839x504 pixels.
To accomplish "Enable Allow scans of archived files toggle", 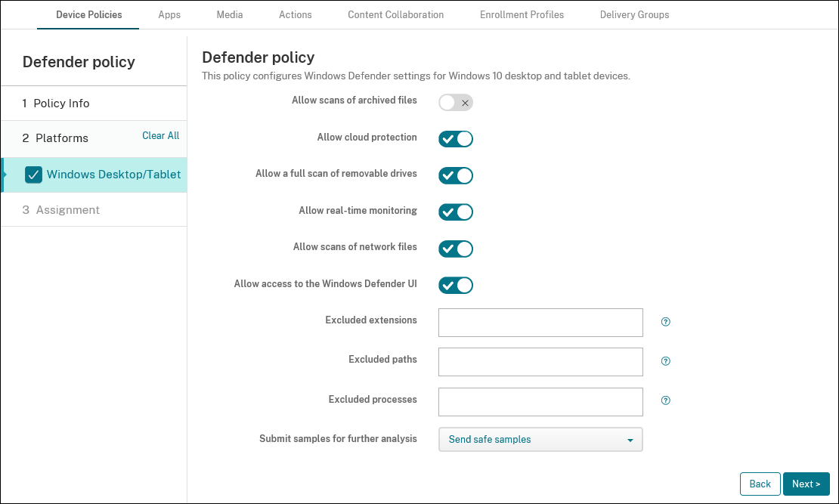I will [456, 103].
